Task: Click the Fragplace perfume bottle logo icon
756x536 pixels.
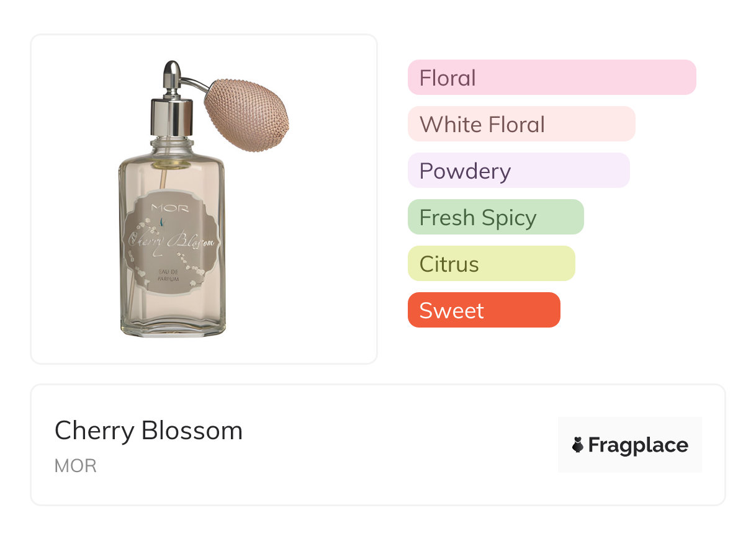Action: tap(578, 445)
